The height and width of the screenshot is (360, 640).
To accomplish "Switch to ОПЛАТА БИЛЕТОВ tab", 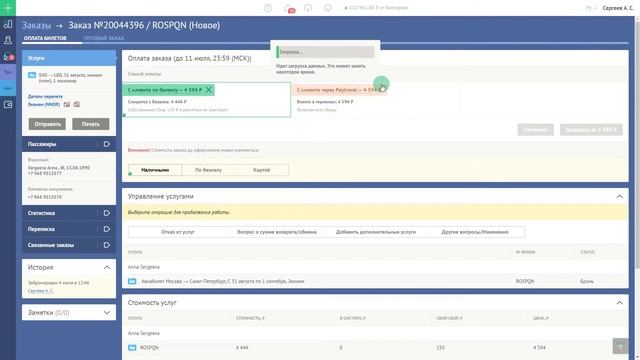I will [x=45, y=38].
